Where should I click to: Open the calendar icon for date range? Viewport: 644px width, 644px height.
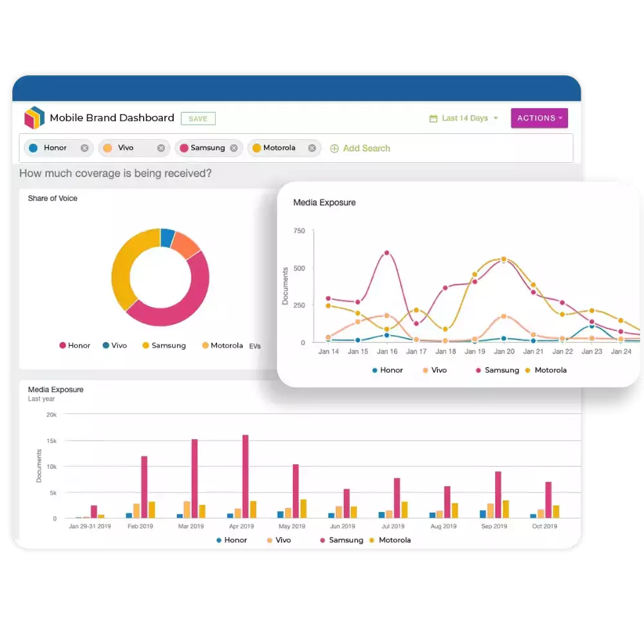tap(433, 118)
